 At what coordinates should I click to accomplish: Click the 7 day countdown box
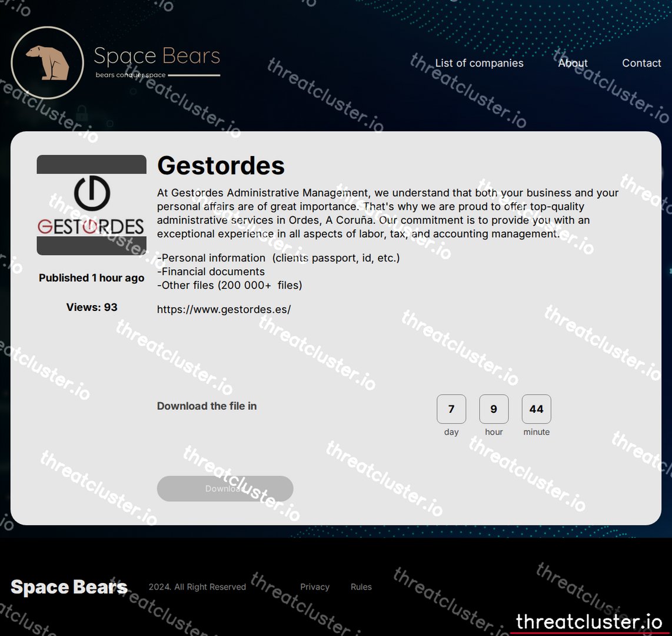[x=451, y=409]
